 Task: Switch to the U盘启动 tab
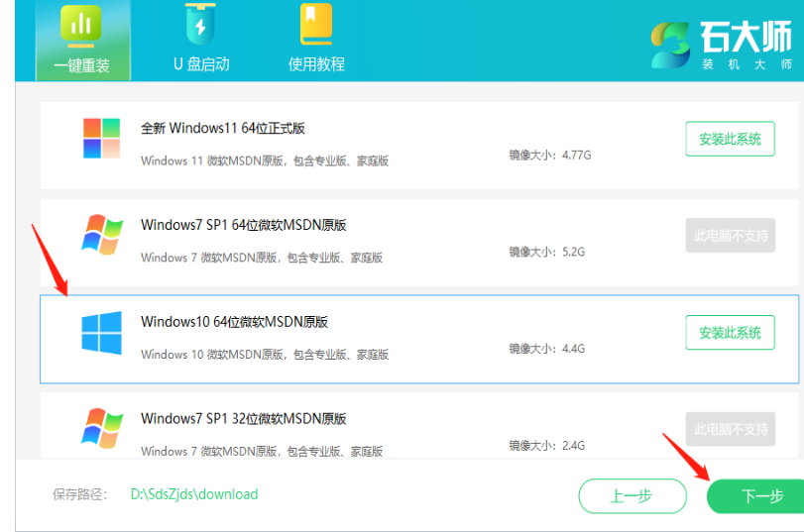click(x=201, y=39)
